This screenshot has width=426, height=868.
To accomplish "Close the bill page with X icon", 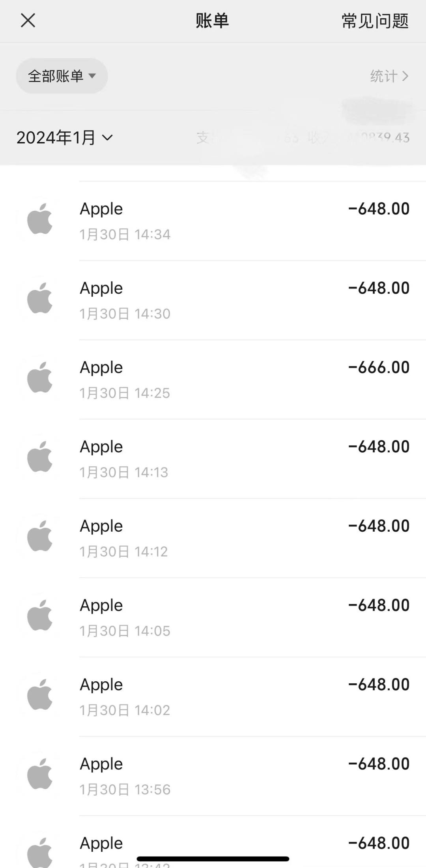I will click(28, 21).
